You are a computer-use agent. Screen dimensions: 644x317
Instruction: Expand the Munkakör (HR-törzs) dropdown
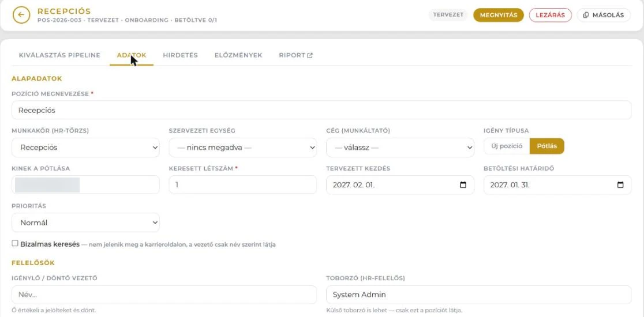point(85,148)
